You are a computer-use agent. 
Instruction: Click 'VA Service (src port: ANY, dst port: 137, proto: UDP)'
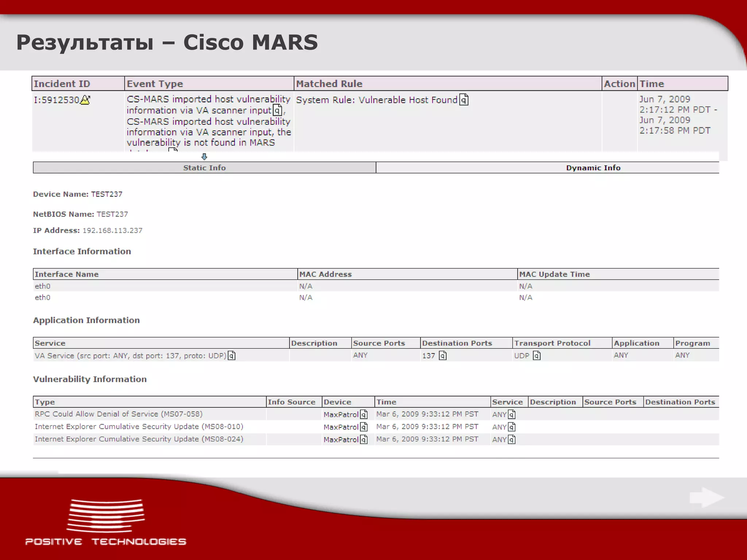[x=131, y=355]
